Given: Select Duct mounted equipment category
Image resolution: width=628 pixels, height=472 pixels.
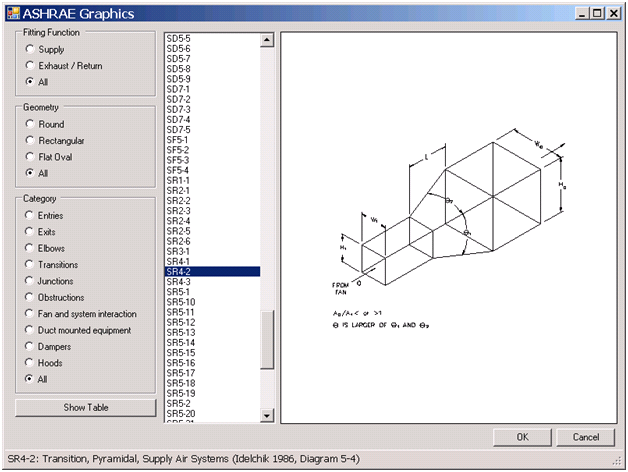Looking at the screenshot, I should click(x=29, y=330).
